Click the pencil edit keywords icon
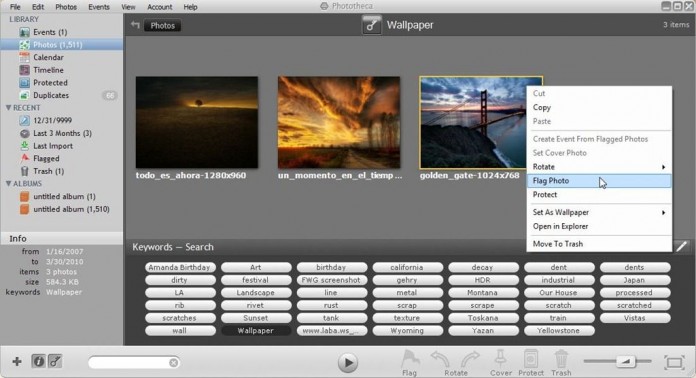The width and height of the screenshot is (696, 378). pos(681,246)
